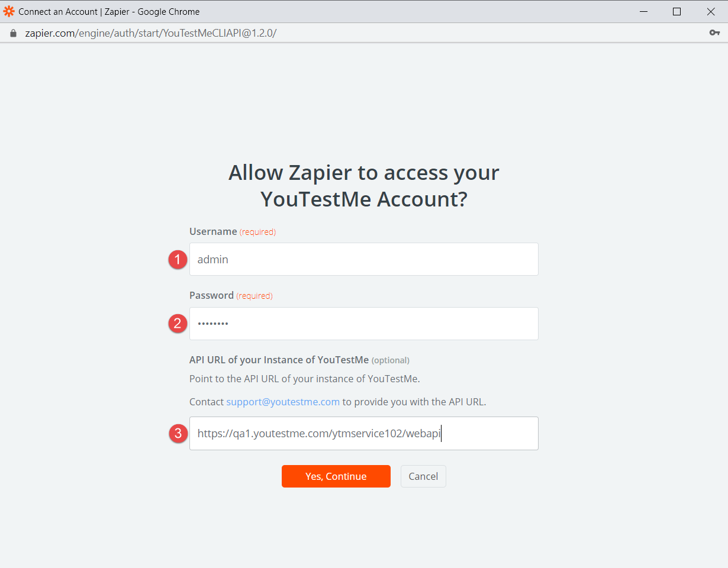Click the Cancel button
728x568 pixels.
coord(423,476)
